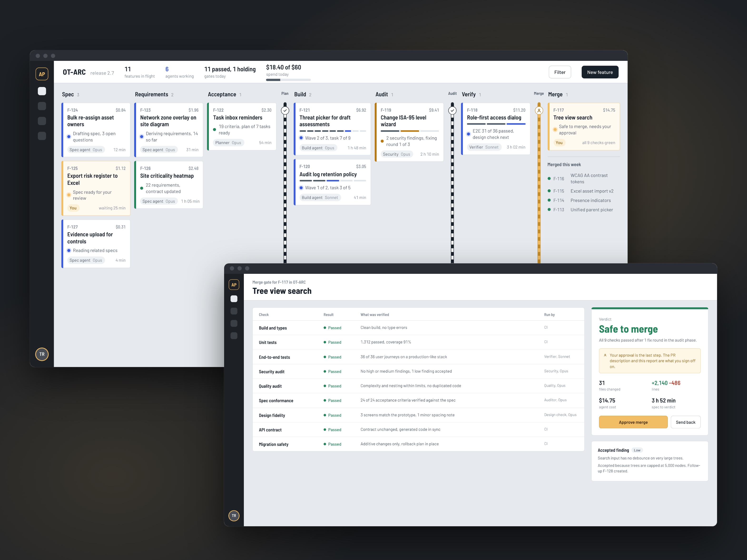Click the Migration safety check row
This screenshot has width=747, height=560.
point(418,444)
